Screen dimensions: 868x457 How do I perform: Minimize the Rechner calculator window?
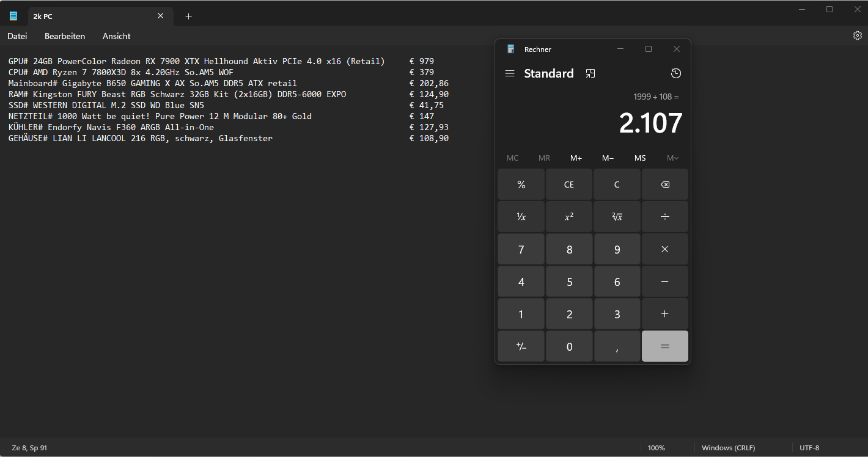(x=620, y=49)
